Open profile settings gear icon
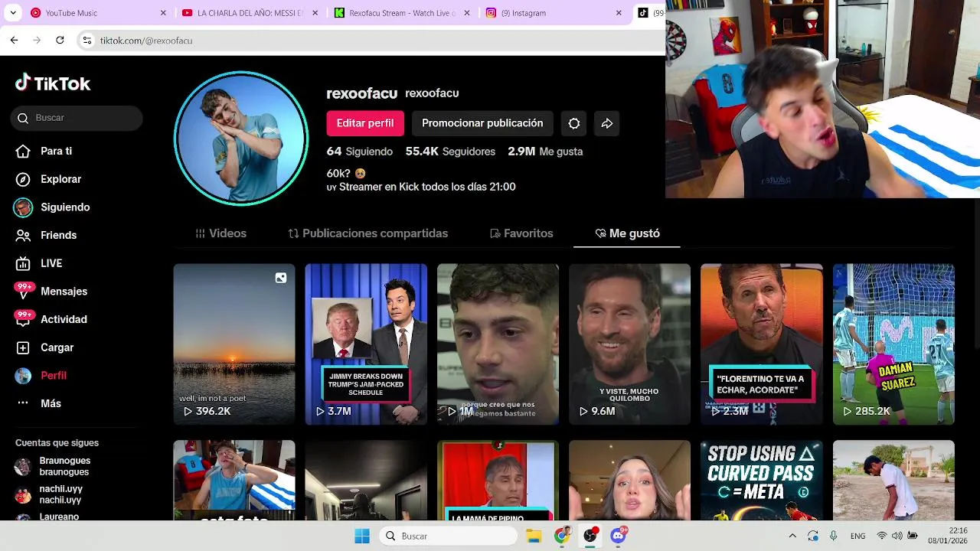Image resolution: width=980 pixels, height=551 pixels. pos(574,123)
